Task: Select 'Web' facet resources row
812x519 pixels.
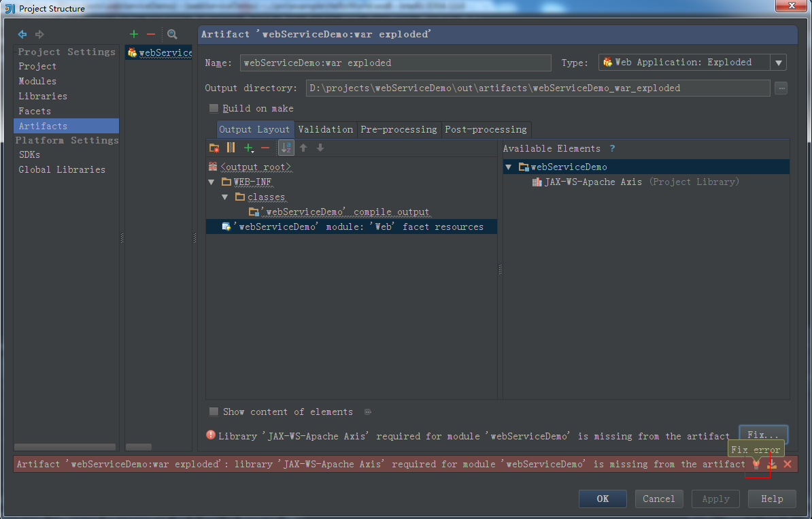Action: [x=352, y=227]
